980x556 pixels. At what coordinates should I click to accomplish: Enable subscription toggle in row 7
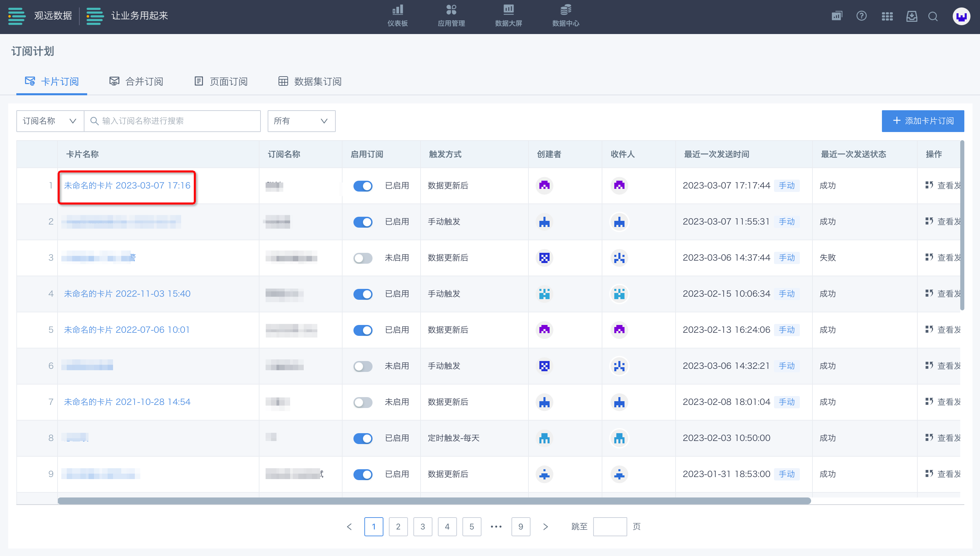click(363, 403)
